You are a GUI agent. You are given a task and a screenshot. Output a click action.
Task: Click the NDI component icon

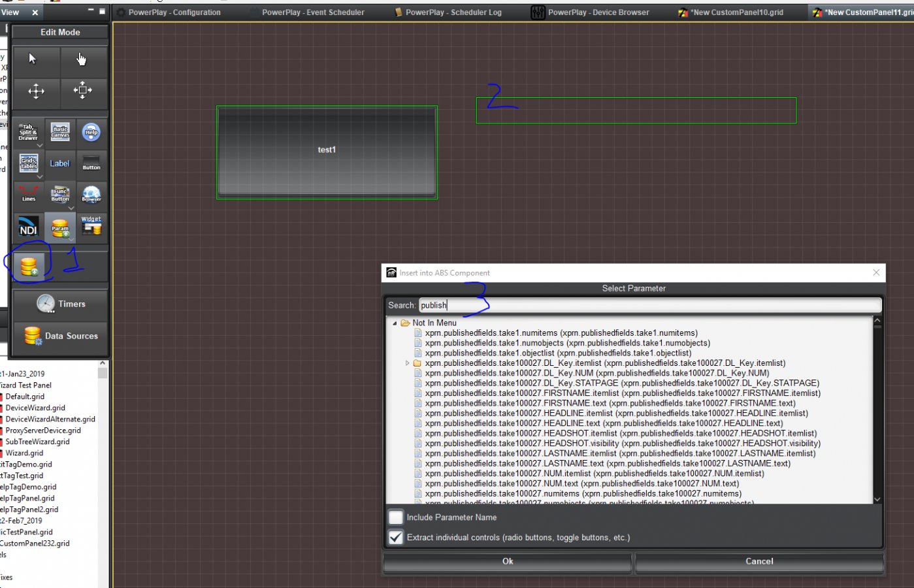[28, 227]
